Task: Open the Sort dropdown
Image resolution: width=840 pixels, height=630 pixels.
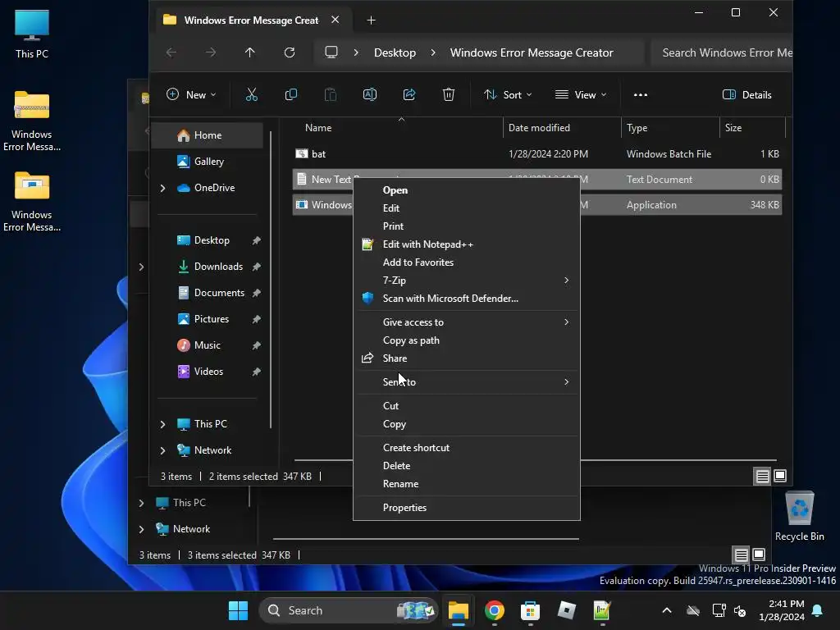Action: tap(508, 95)
